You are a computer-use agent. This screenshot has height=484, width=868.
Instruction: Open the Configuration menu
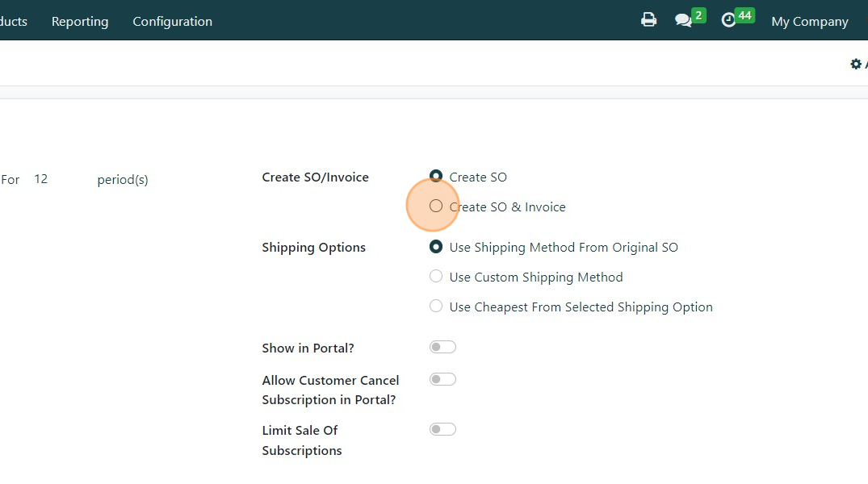click(x=172, y=22)
